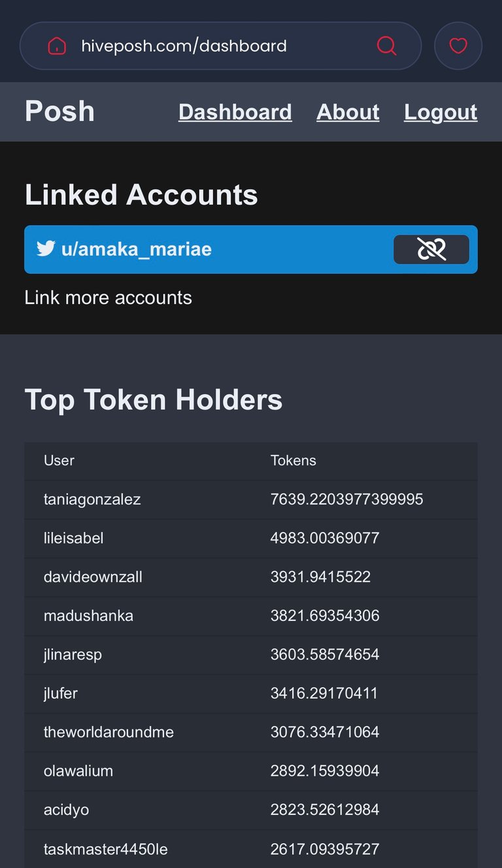Select Link more accounts
502x868 pixels.
pyautogui.click(x=108, y=297)
